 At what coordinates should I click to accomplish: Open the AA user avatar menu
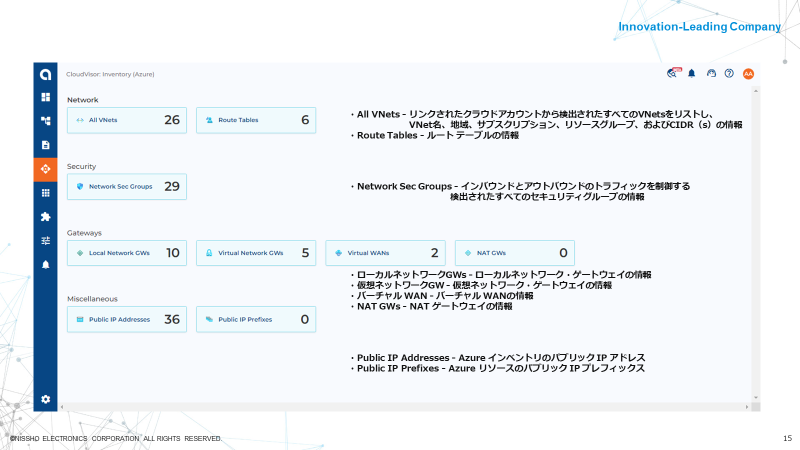(748, 73)
